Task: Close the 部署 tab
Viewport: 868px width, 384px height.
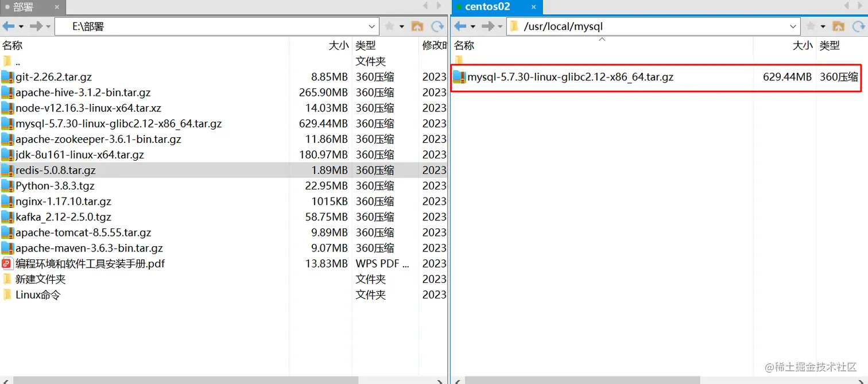Action: coord(57,7)
